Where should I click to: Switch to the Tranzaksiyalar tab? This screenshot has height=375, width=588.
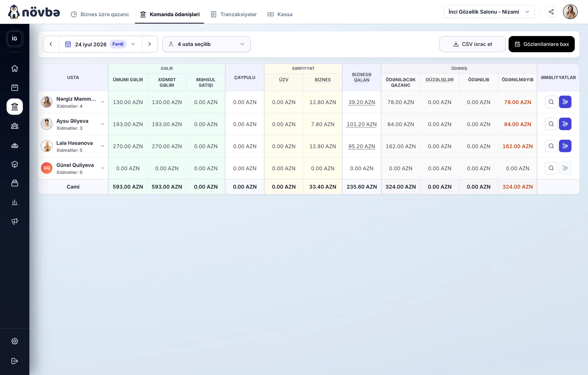click(x=234, y=14)
